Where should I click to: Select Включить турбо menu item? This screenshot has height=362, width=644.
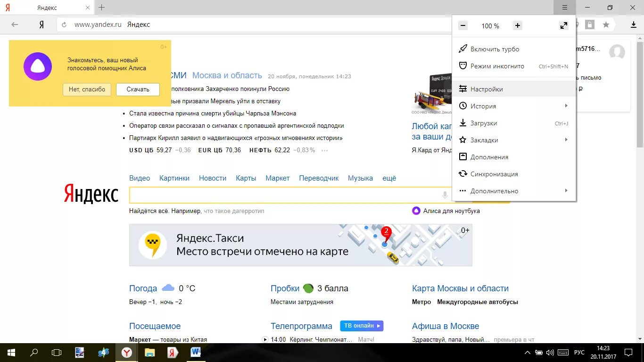[514, 49]
